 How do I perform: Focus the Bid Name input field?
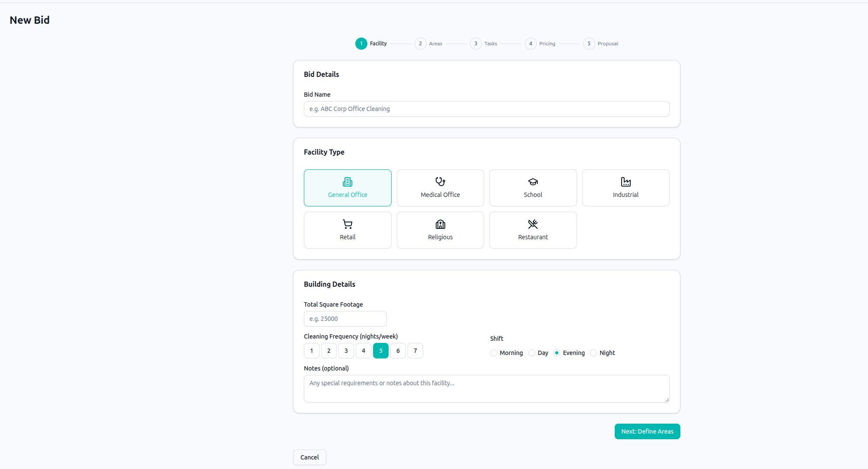coord(486,109)
